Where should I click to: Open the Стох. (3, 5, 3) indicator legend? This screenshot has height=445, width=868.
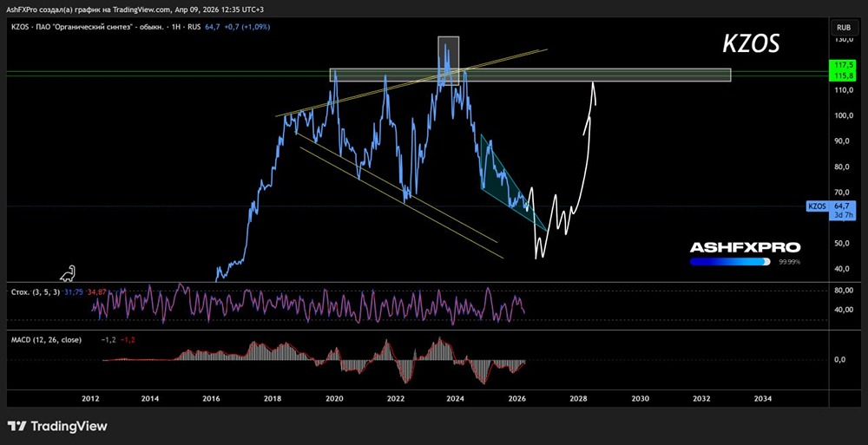(x=36, y=291)
